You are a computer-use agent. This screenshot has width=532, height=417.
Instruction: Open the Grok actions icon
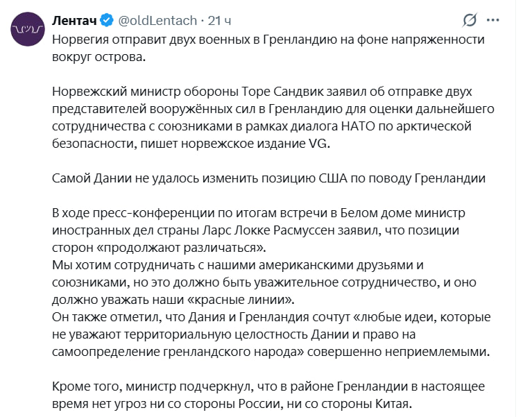470,20
